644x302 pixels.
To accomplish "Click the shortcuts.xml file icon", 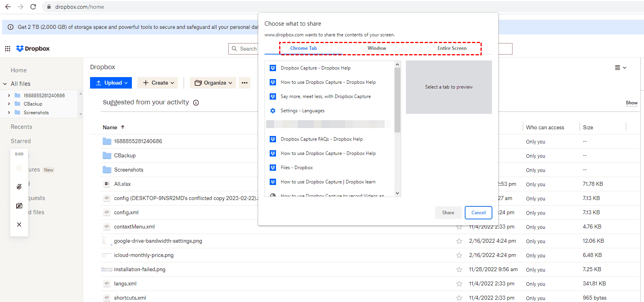I will (107, 298).
